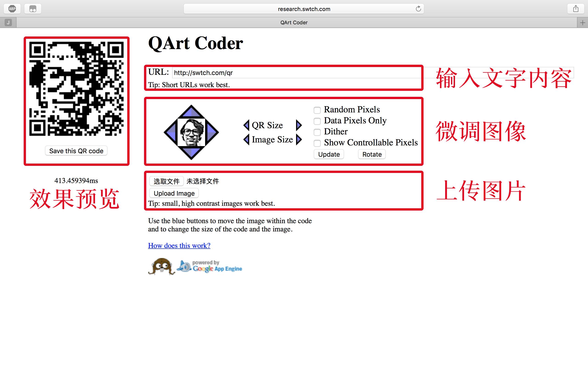Toggle the Dither checkbox
This screenshot has height=367, width=588.
click(x=317, y=132)
